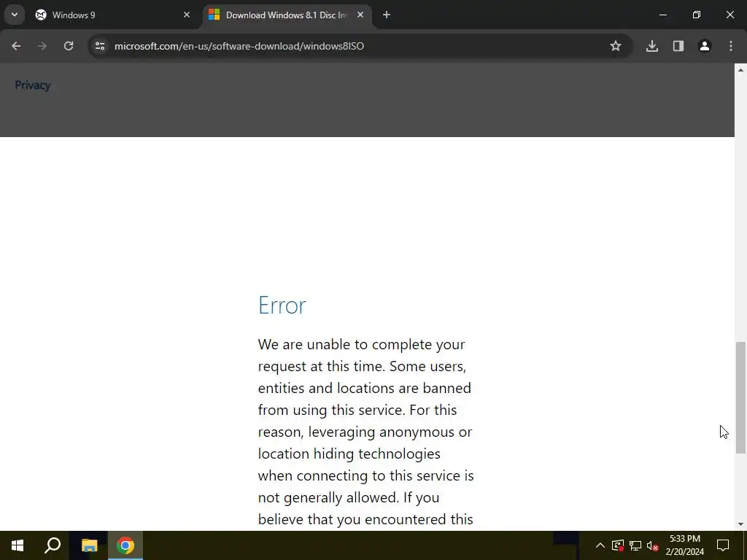This screenshot has height=560, width=747.
Task: Open the Privacy link
Action: coord(32,85)
